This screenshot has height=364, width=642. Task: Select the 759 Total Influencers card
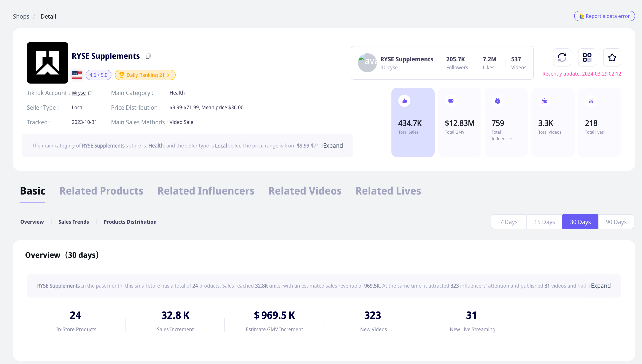(506, 122)
